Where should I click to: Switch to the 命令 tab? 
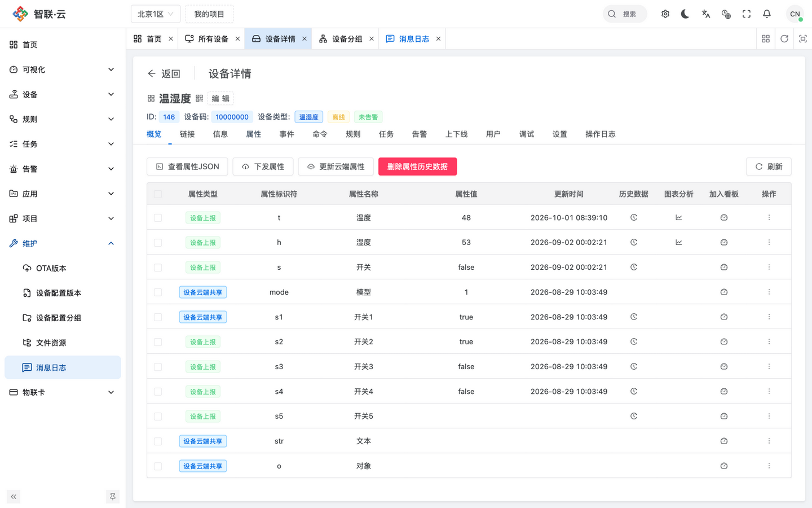pyautogui.click(x=320, y=134)
